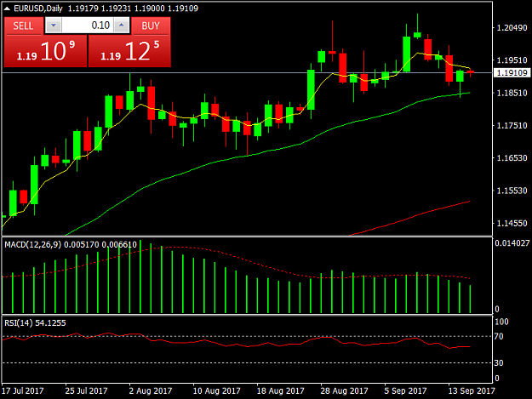Screen dimensions: 532x399
Task: Click the 1.16530 price axis label
Action: (512, 158)
